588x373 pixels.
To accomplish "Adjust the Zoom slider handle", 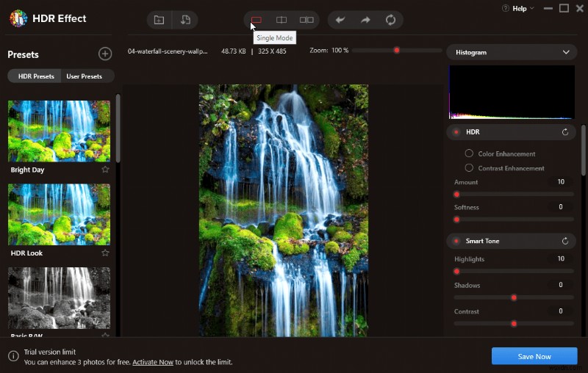I will [396, 50].
